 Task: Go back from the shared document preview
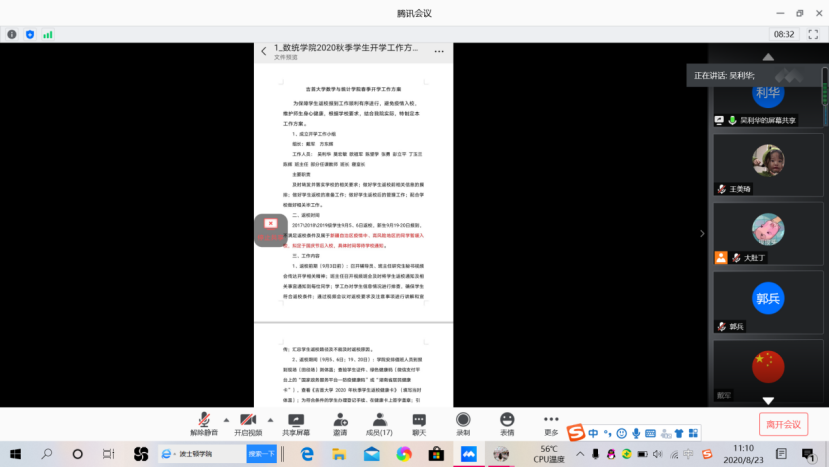264,51
